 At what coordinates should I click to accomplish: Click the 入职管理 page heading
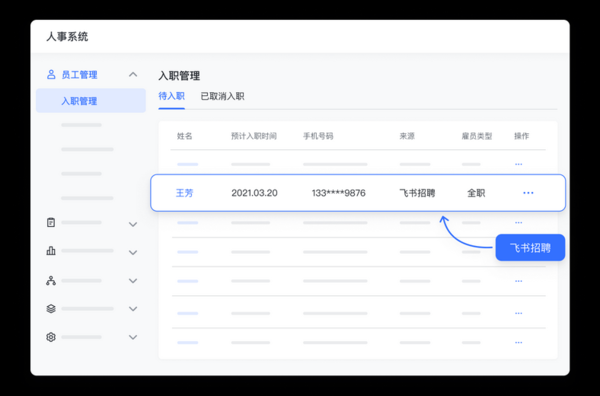[179, 76]
